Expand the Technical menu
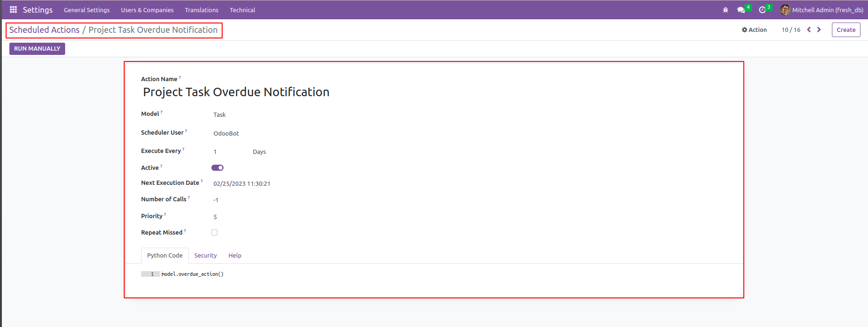The image size is (868, 327). pyautogui.click(x=242, y=10)
